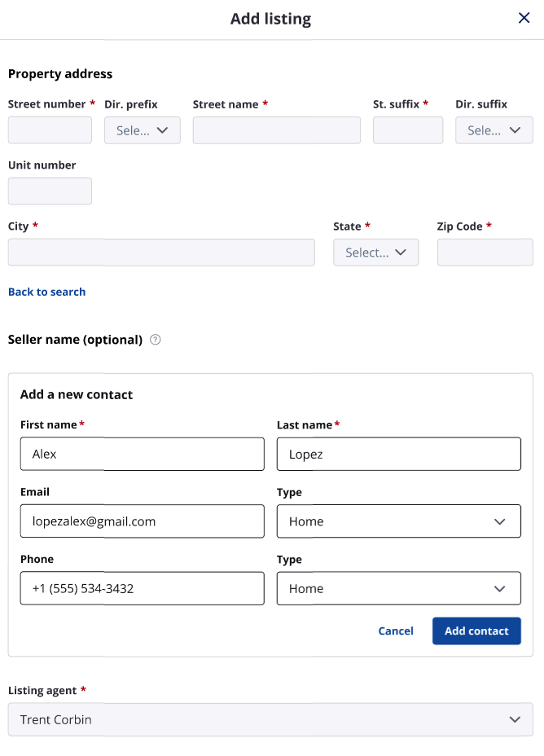
Task: Click the Zip Code field
Action: point(485,253)
